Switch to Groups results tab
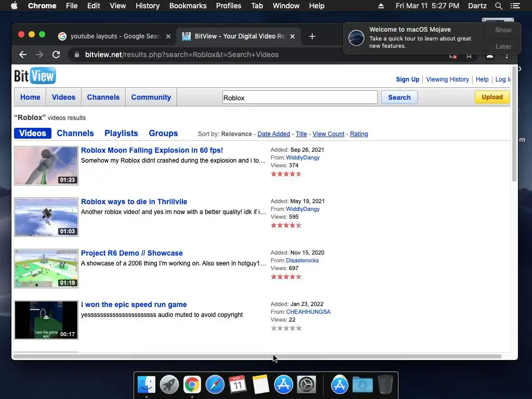This screenshot has height=399, width=532. tap(163, 134)
